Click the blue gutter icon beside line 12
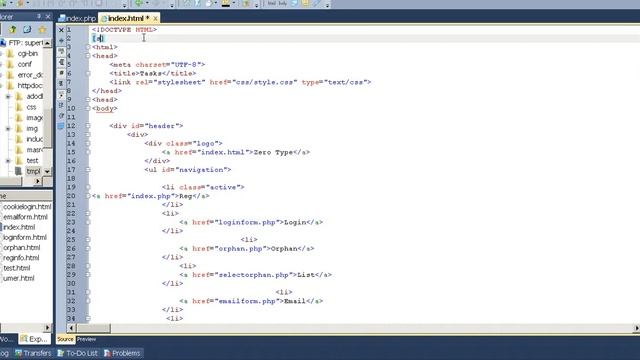Screen dimensions: 640x360 61,126
